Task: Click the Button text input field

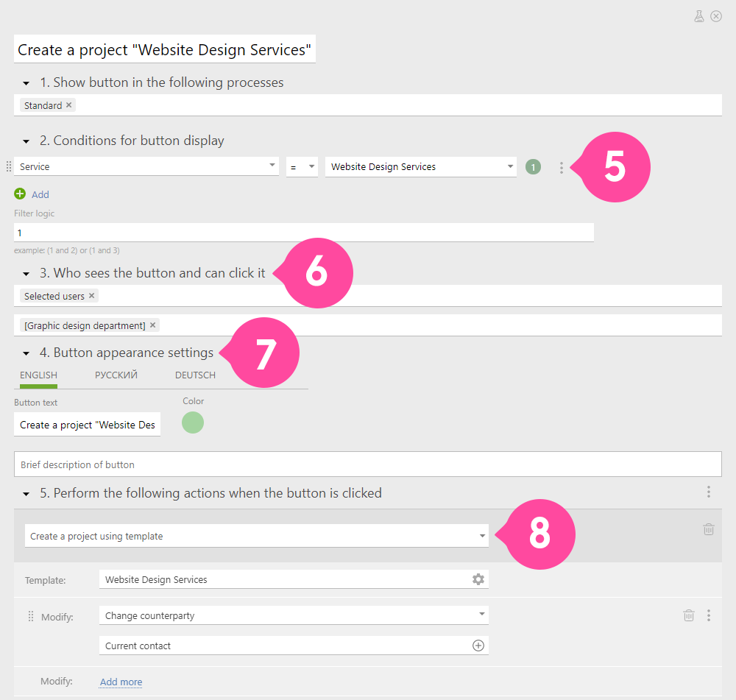Action: 88,425
